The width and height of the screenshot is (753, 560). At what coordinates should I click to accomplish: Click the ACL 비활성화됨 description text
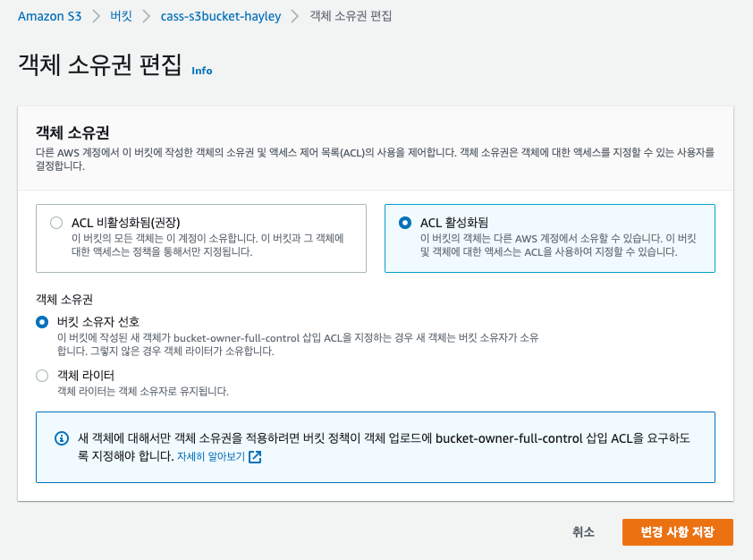[207, 245]
